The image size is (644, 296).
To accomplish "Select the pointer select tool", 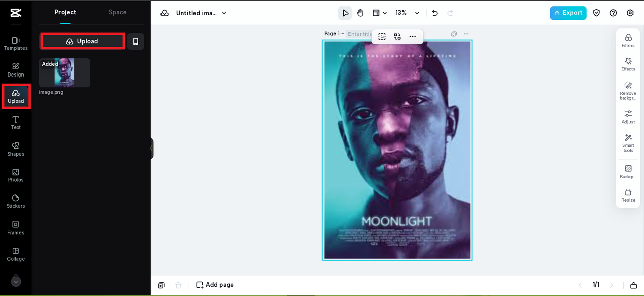I will point(345,13).
